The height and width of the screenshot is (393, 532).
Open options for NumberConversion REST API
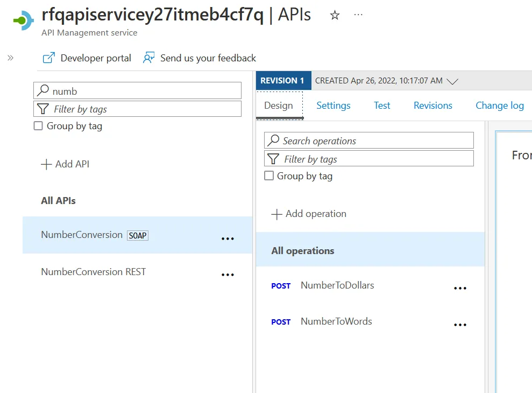[228, 275]
